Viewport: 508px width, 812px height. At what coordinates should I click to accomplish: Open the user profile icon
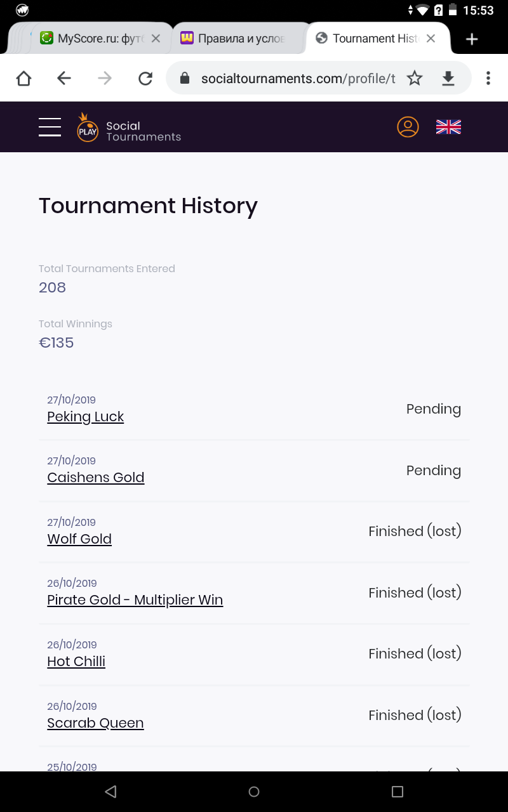(408, 127)
